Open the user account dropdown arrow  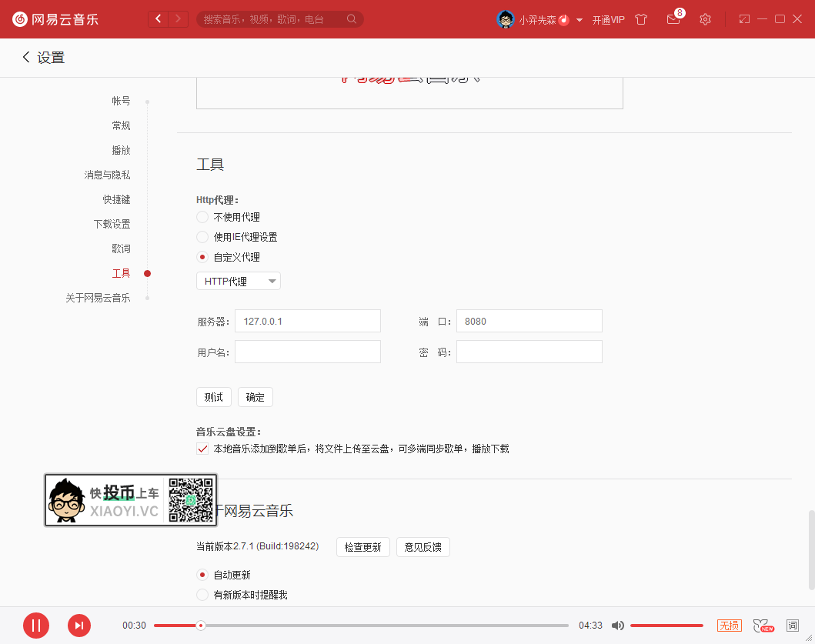pyautogui.click(x=580, y=20)
